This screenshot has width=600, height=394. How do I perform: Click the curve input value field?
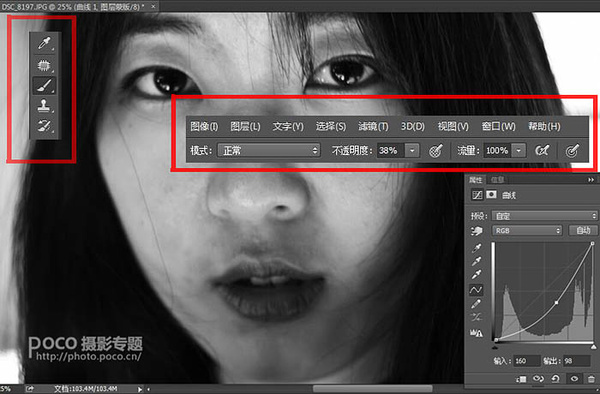click(x=526, y=361)
